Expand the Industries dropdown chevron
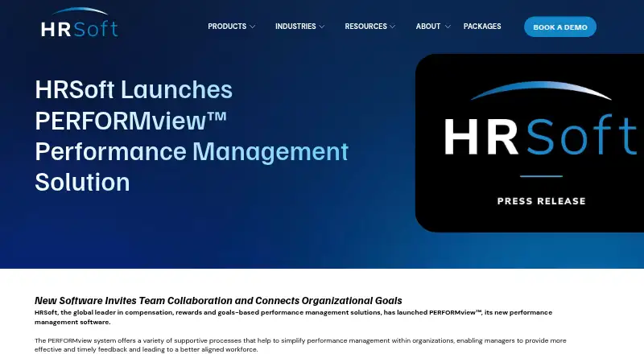 321,27
